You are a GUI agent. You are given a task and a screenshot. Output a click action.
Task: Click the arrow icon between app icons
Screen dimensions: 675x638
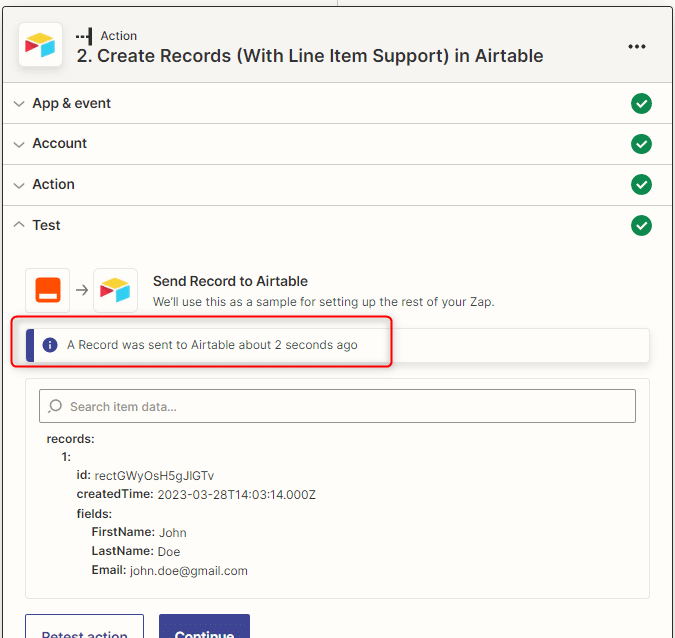click(82, 290)
